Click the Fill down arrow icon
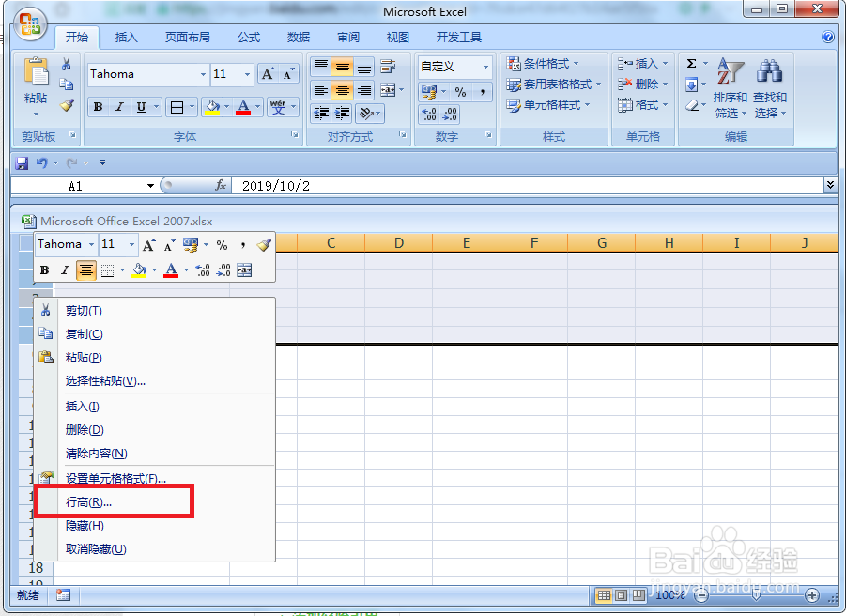This screenshot has width=846, height=616. (x=692, y=85)
